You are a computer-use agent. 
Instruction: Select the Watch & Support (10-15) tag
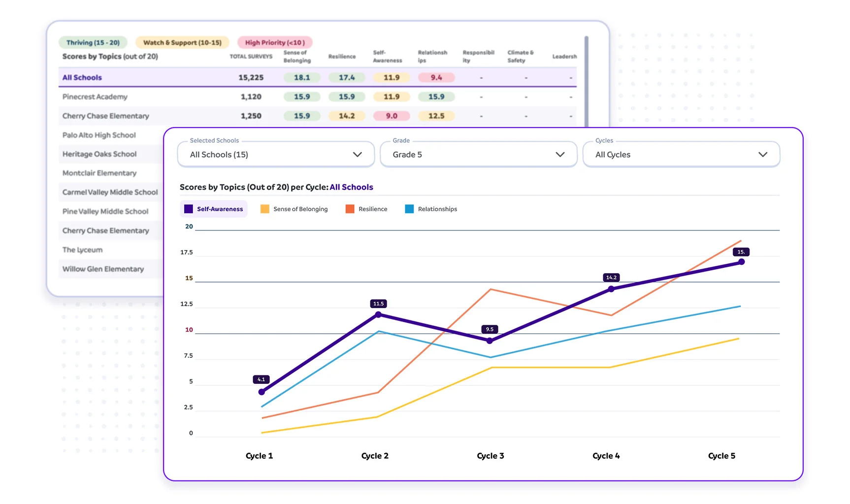click(182, 43)
